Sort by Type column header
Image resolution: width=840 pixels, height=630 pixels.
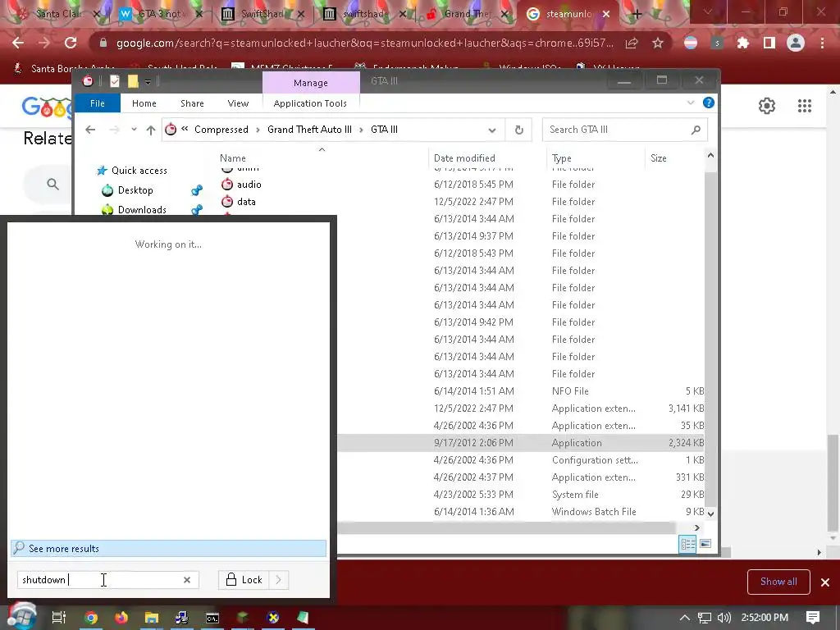point(561,158)
